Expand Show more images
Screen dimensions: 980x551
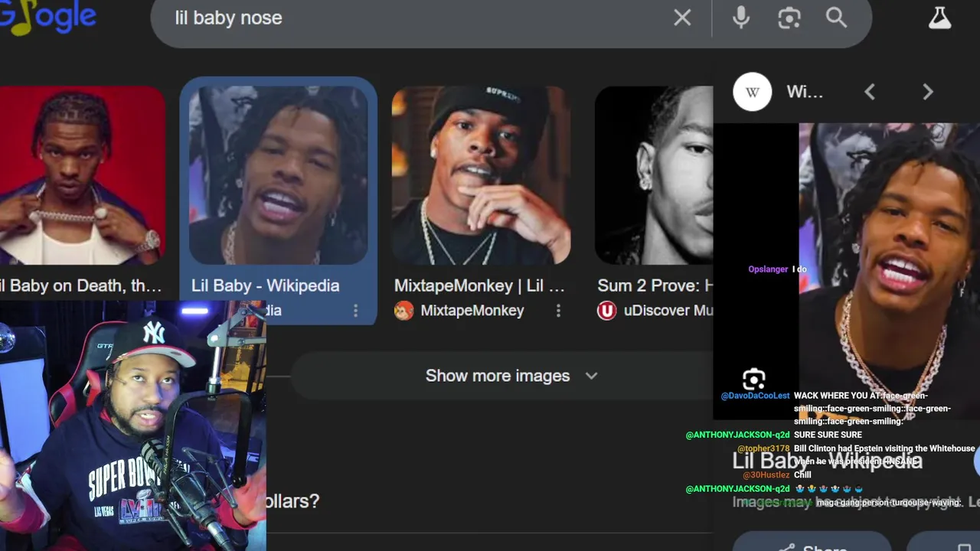(x=510, y=376)
